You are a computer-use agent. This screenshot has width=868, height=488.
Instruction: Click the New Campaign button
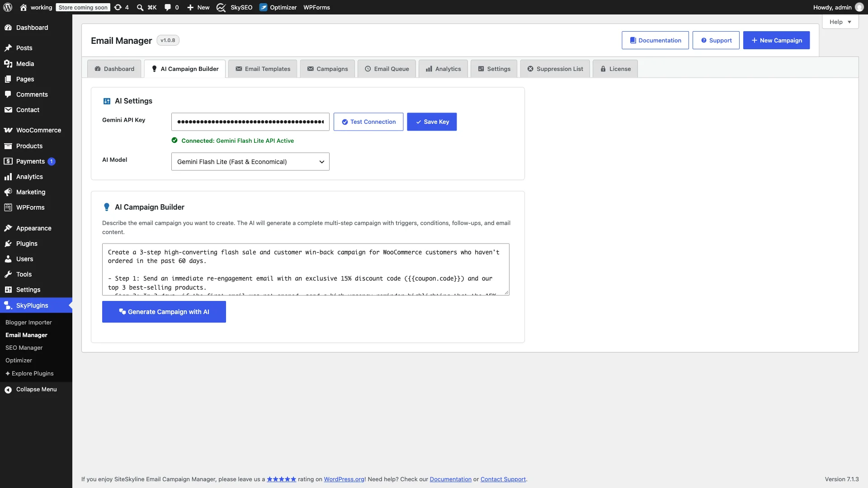(776, 40)
